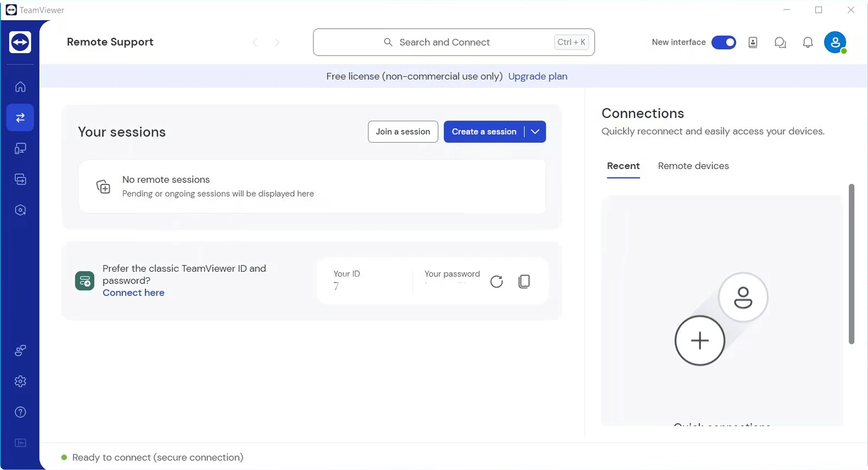Viewport: 868px width, 470px height.
Task: Click the Ready to connect status text
Action: [158, 458]
